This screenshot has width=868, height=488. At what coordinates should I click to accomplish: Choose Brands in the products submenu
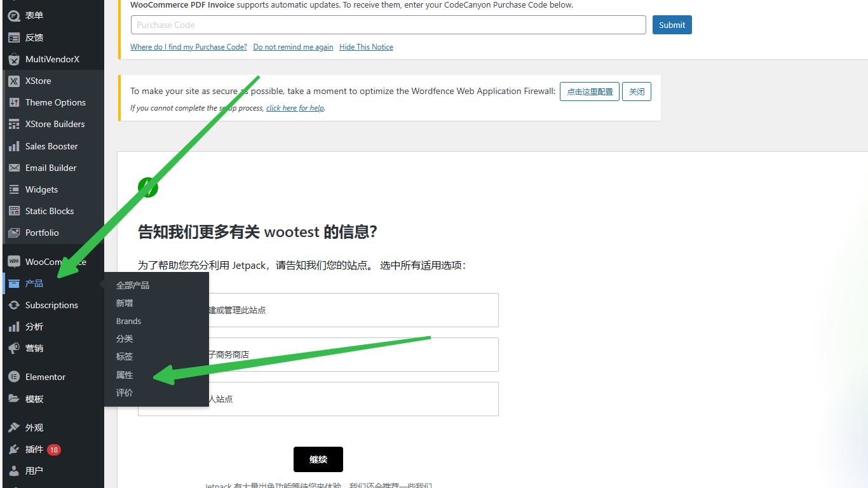128,321
